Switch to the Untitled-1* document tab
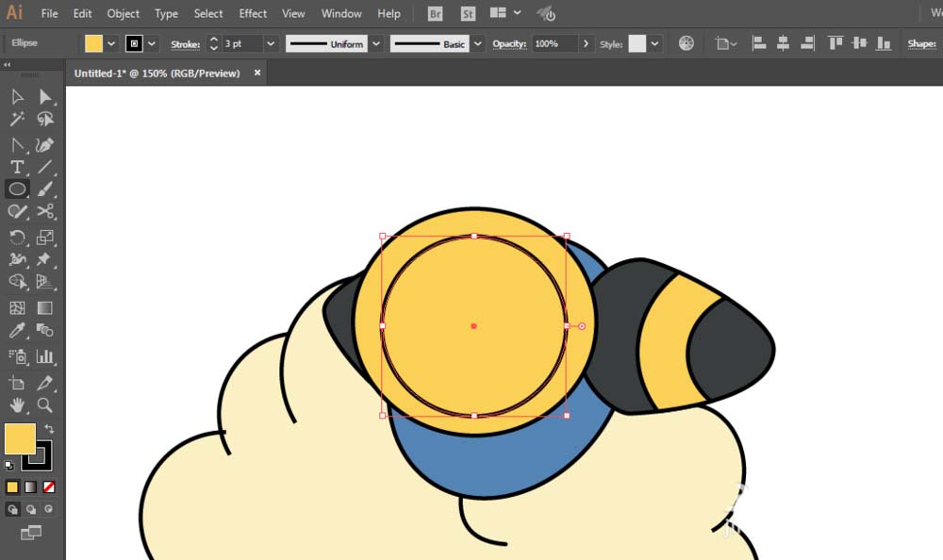The width and height of the screenshot is (943, 560). (157, 73)
